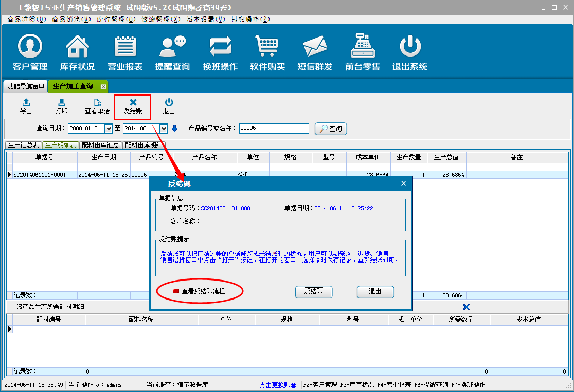Open 客户管理 customer management icon

tap(30, 52)
